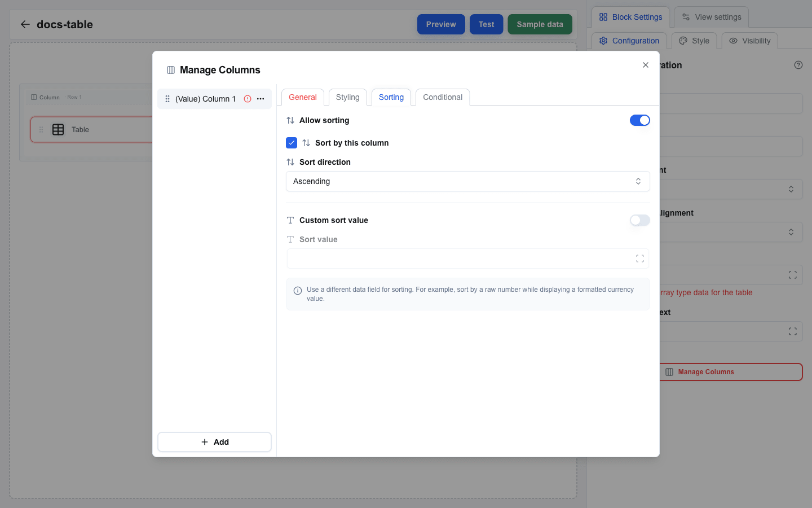The image size is (812, 508).
Task: Switch to the Styling tab
Action: point(348,97)
